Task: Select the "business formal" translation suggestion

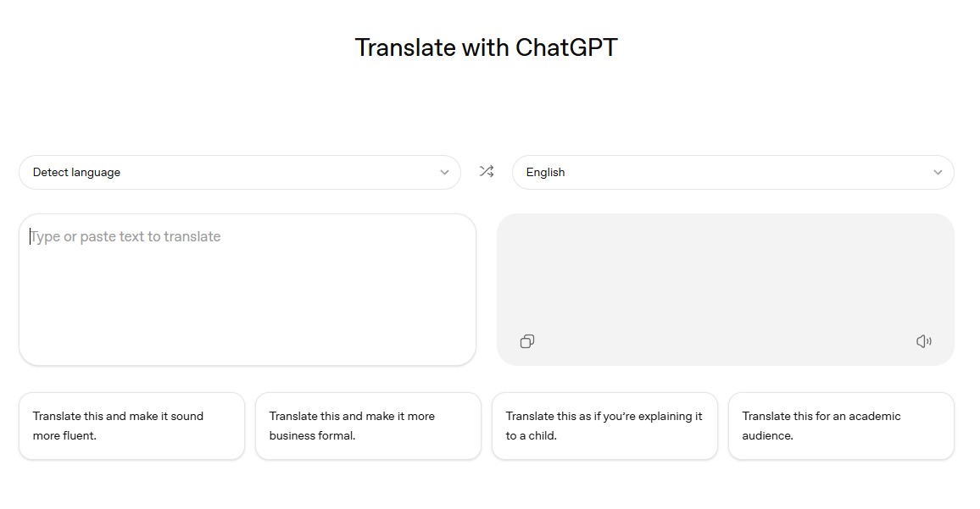Action: coord(368,425)
